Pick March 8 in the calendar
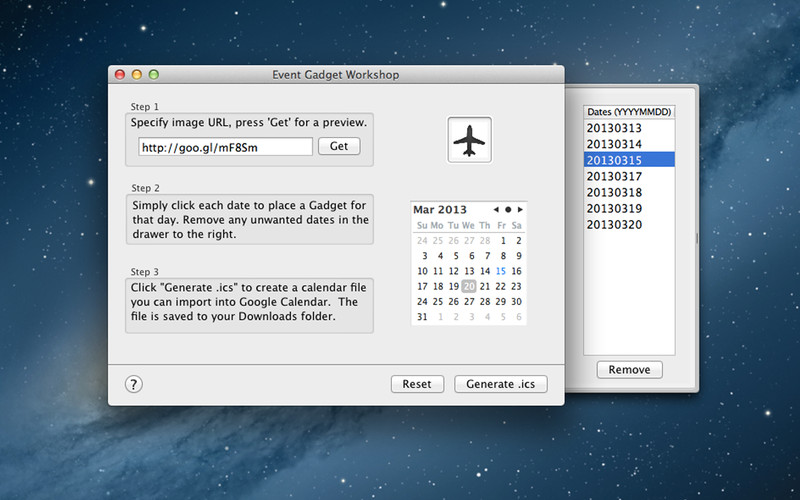The image size is (800, 500). 503,256
